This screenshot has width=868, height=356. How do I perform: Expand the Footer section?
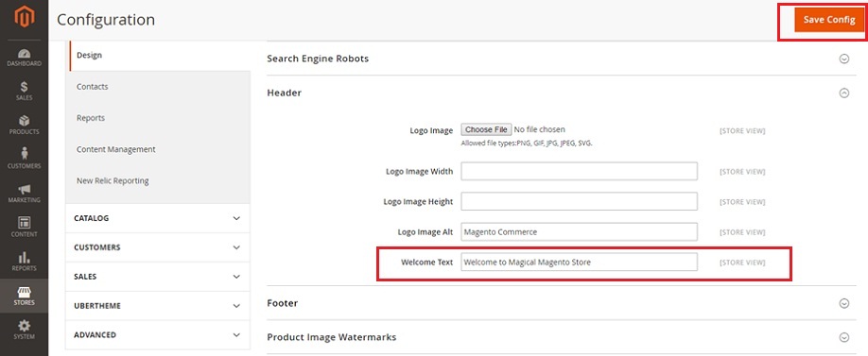562,303
